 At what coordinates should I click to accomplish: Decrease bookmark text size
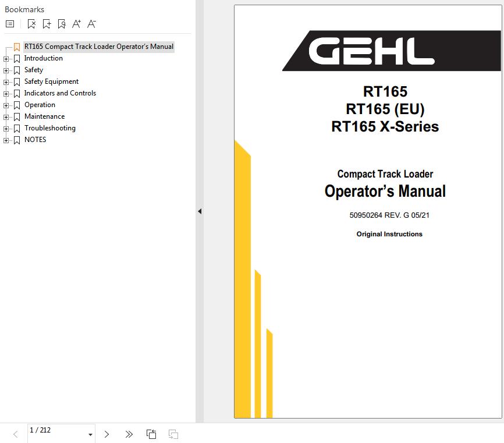click(91, 24)
